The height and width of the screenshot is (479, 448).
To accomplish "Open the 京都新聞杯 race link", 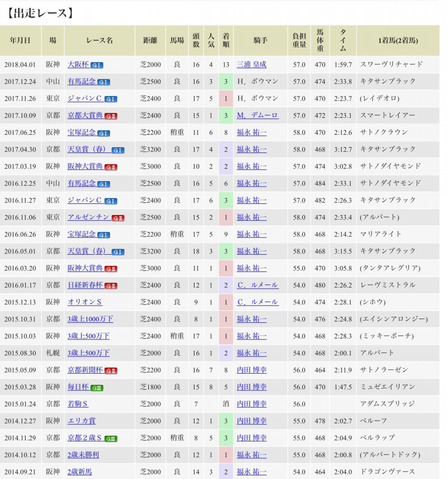I will click(85, 370).
